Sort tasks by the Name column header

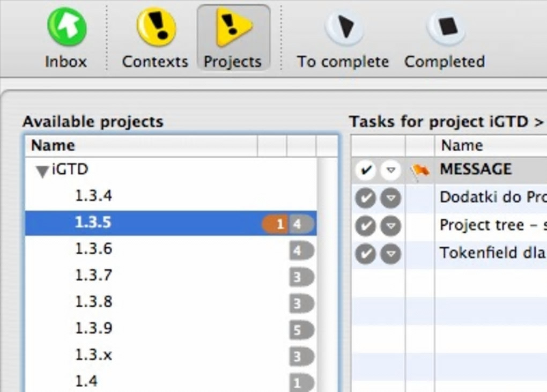click(x=462, y=145)
